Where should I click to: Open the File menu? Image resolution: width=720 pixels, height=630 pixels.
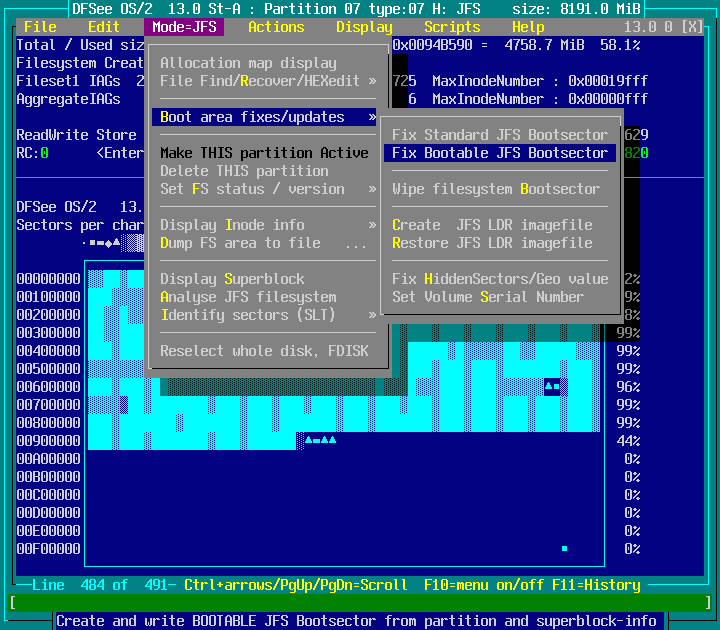(40, 27)
